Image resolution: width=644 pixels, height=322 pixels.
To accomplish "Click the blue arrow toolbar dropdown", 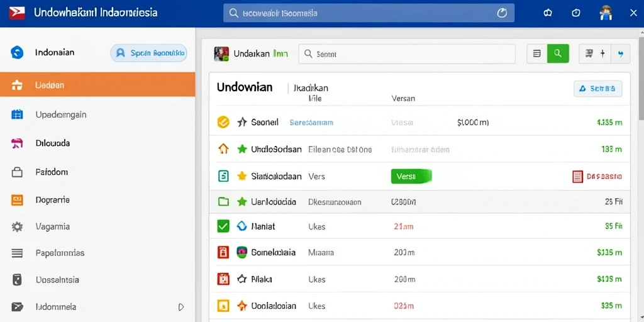I will [621, 54].
